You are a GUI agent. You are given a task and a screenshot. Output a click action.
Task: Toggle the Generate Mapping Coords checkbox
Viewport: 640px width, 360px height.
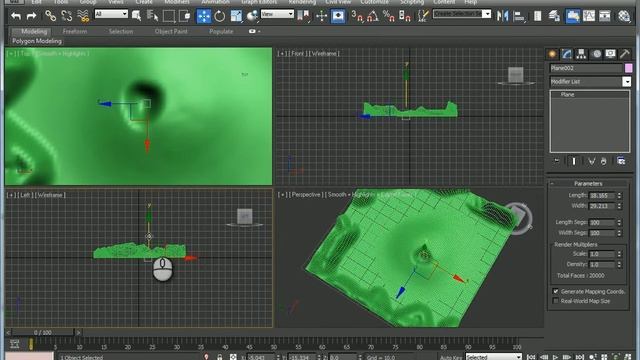(556, 291)
